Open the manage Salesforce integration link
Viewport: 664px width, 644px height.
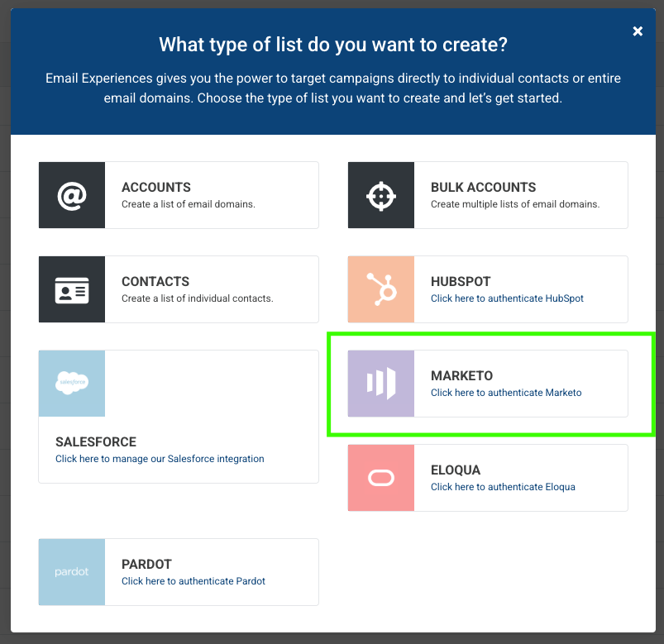(x=160, y=459)
